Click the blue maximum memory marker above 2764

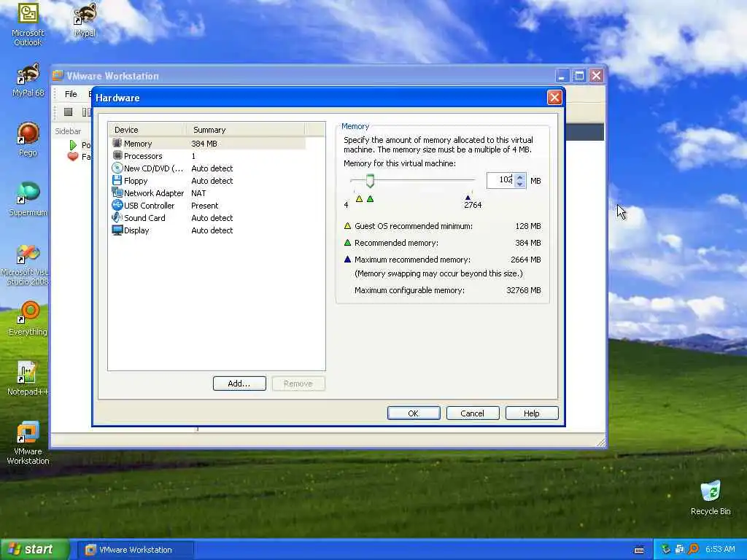[468, 197]
